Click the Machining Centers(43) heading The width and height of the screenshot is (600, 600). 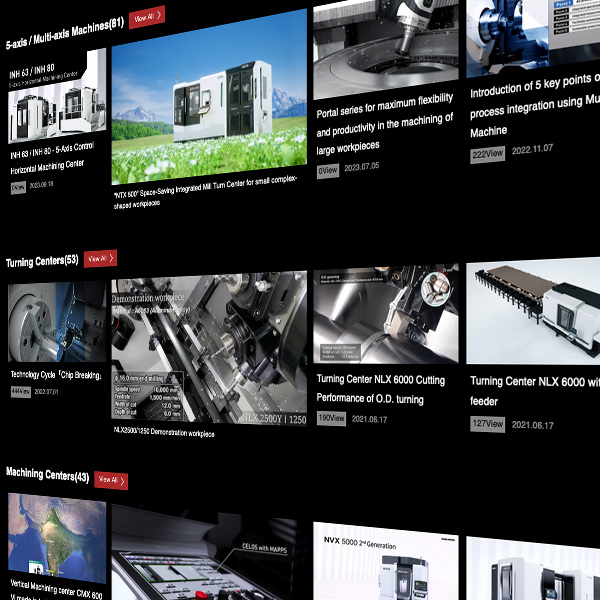pyautogui.click(x=47, y=475)
